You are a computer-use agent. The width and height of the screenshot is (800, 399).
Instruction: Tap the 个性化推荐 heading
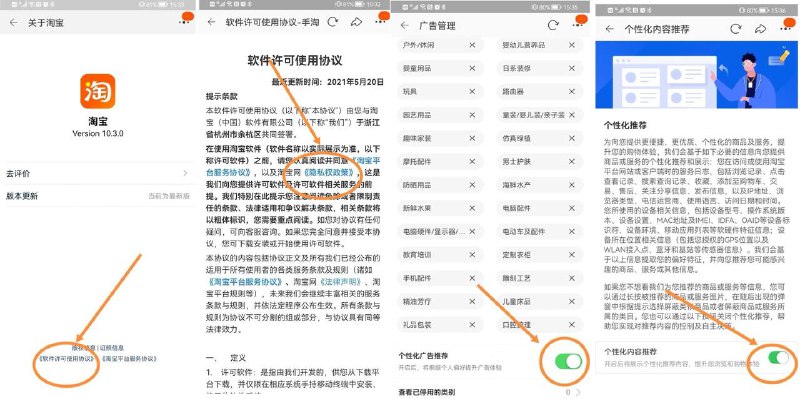tap(625, 125)
